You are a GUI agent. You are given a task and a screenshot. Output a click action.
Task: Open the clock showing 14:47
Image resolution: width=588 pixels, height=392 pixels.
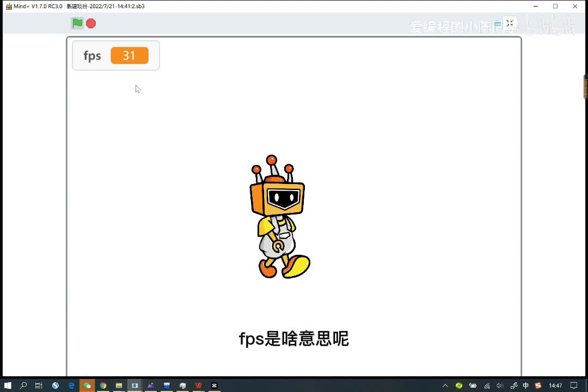[x=555, y=385]
